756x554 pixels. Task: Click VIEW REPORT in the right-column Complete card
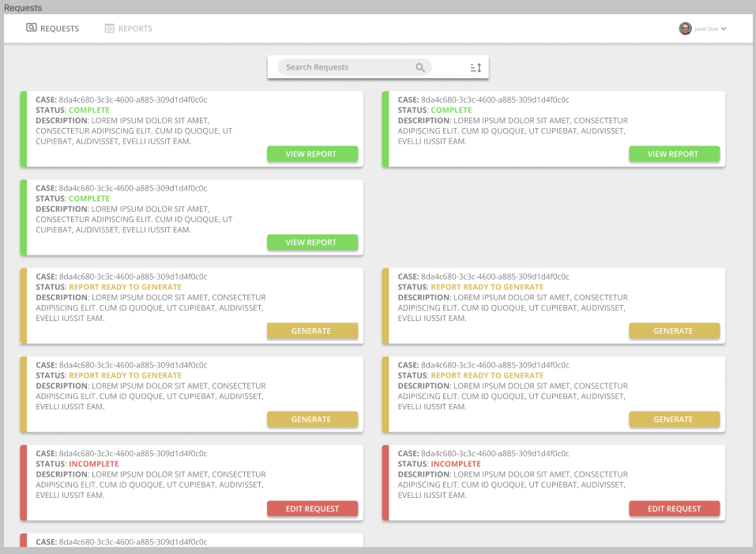674,154
